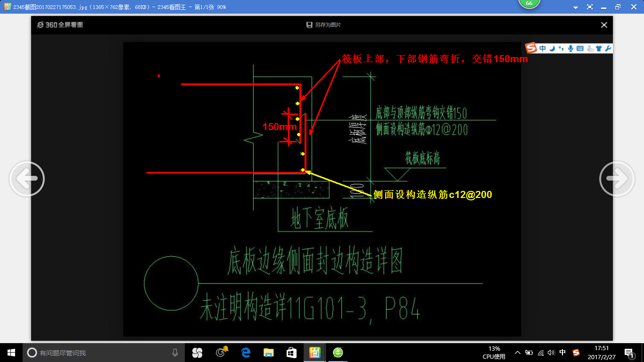Open the Windows Start menu
The width and height of the screenshot is (644, 362).
11,353
